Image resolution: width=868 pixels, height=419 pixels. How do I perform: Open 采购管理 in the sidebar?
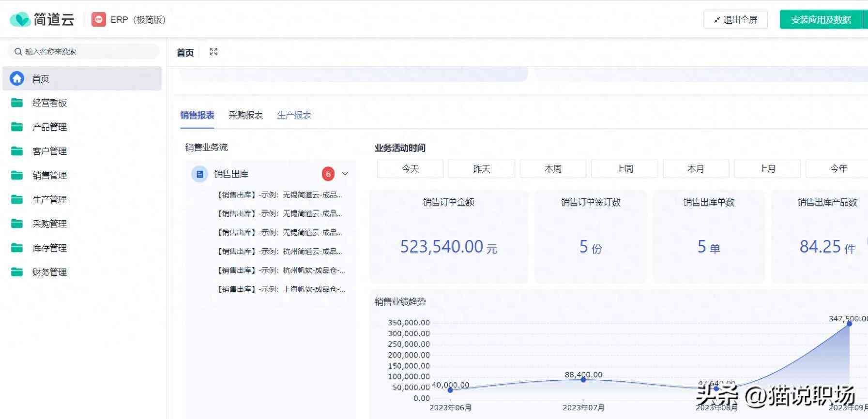pyautogui.click(x=82, y=224)
